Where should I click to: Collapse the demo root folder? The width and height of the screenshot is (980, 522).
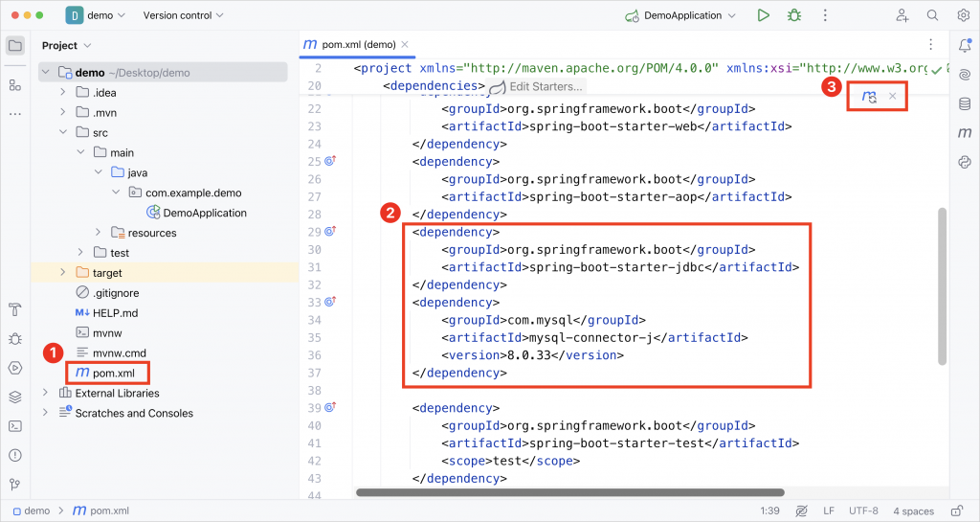[46, 73]
